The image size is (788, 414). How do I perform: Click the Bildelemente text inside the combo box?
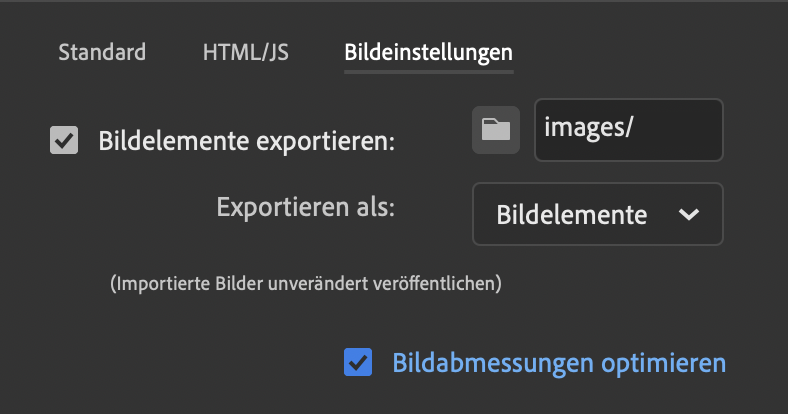[x=571, y=214]
